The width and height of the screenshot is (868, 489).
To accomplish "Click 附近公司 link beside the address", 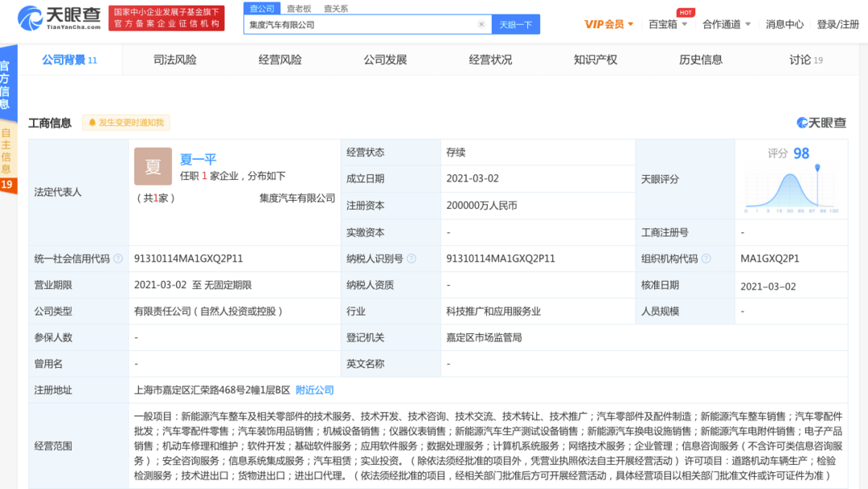I will pyautogui.click(x=314, y=390).
